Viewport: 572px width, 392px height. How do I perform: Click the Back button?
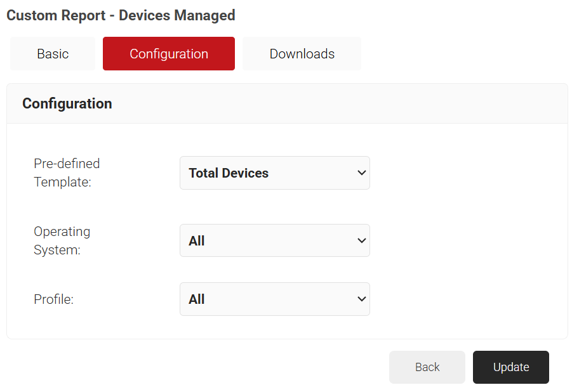click(427, 367)
